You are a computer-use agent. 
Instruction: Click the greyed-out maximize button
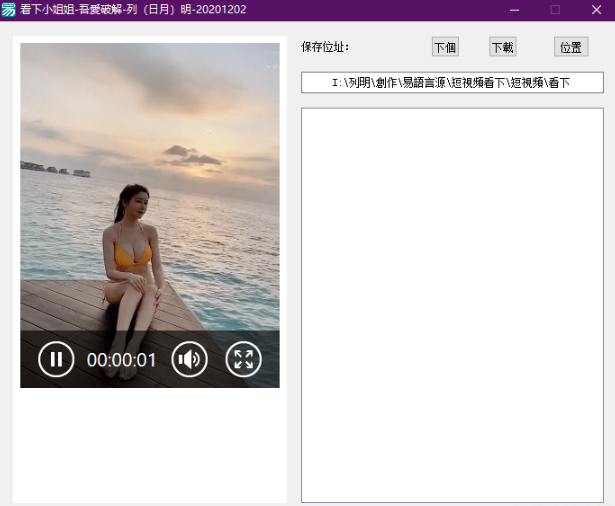click(x=555, y=10)
